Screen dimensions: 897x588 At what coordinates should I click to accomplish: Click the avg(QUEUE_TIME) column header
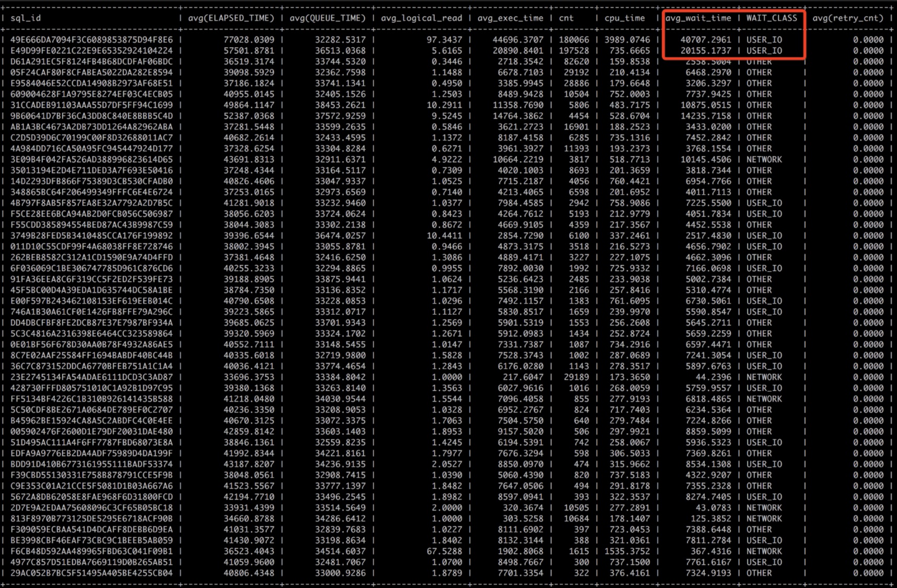pyautogui.click(x=328, y=18)
